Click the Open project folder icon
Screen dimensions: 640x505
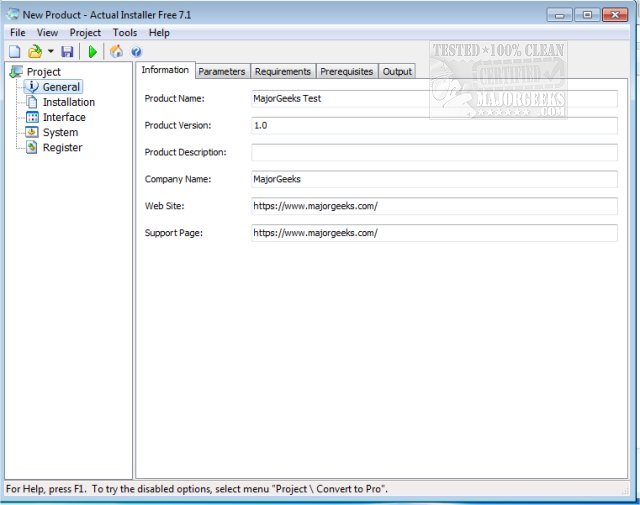(x=34, y=51)
